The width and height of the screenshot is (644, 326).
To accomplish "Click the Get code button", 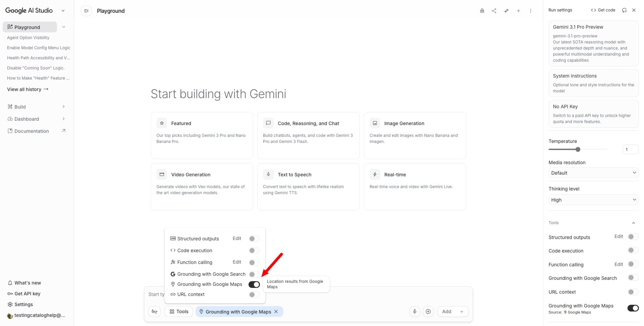I will coord(603,10).
